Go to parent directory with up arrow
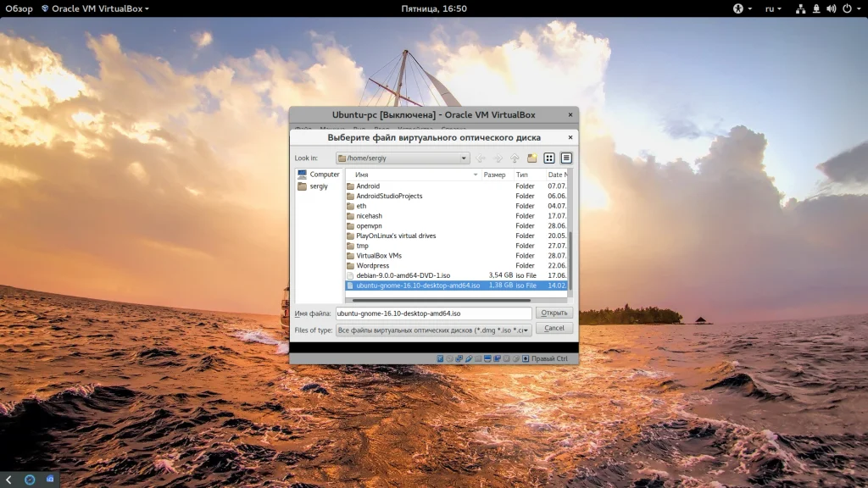Screen dimensions: 868x488 coord(515,158)
